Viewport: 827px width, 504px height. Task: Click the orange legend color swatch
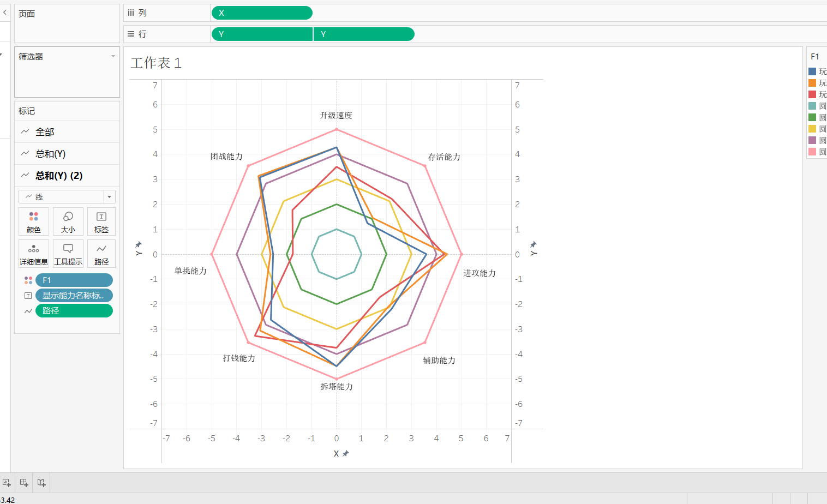coord(812,83)
